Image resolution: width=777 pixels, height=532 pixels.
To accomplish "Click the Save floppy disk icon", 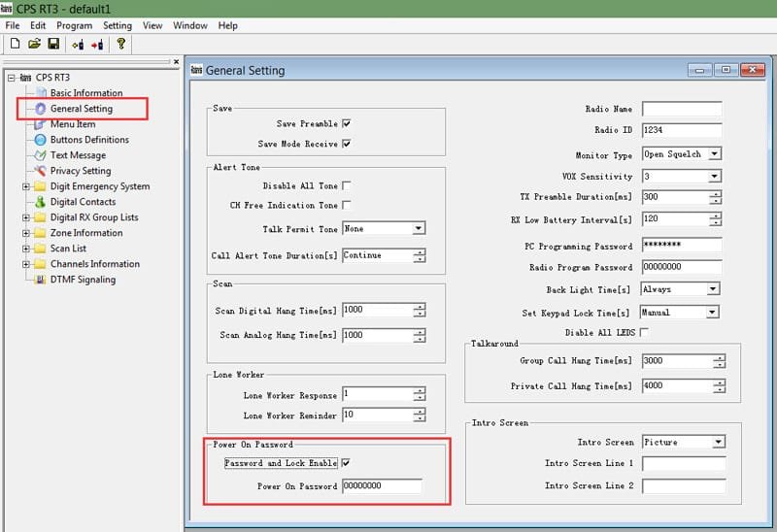I will [x=53, y=44].
